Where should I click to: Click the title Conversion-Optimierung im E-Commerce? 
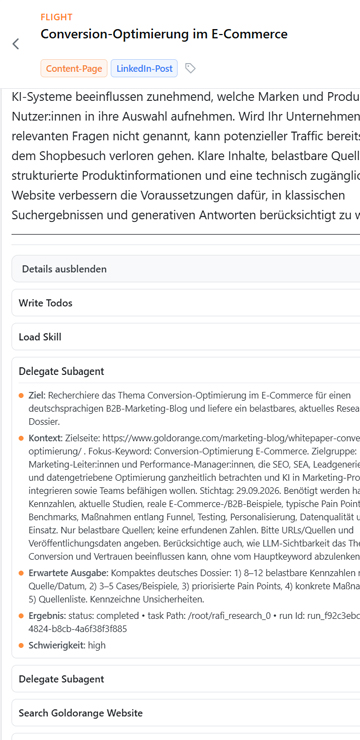tap(164, 34)
